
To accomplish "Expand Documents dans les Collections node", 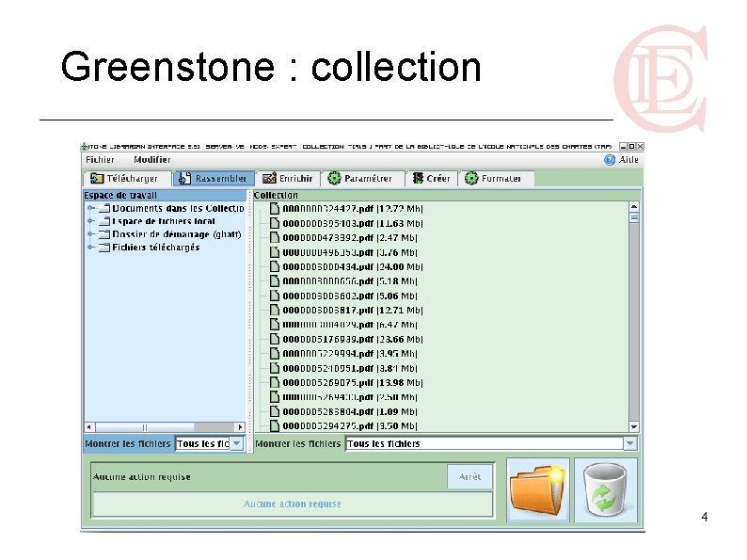I will 90,208.
